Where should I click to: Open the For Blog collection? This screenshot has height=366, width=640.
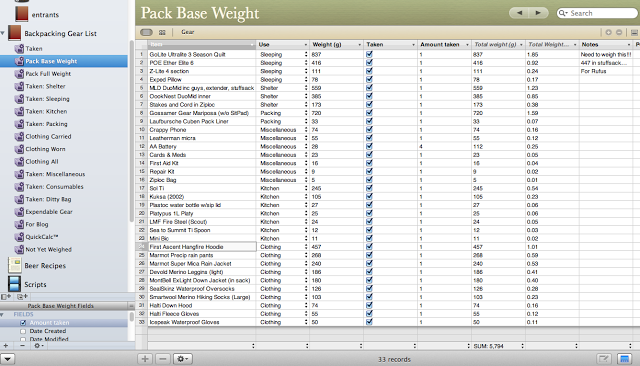pos(37,224)
